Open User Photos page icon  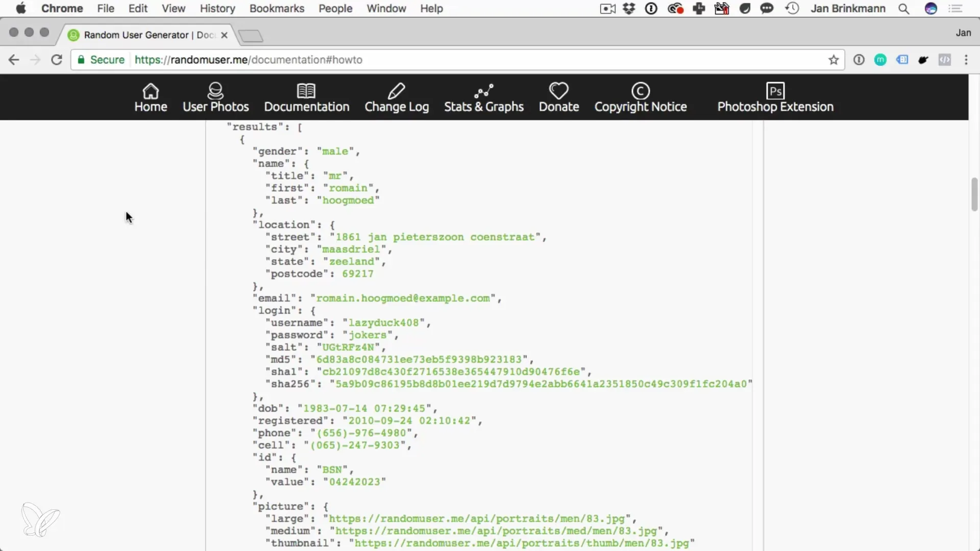click(x=215, y=91)
